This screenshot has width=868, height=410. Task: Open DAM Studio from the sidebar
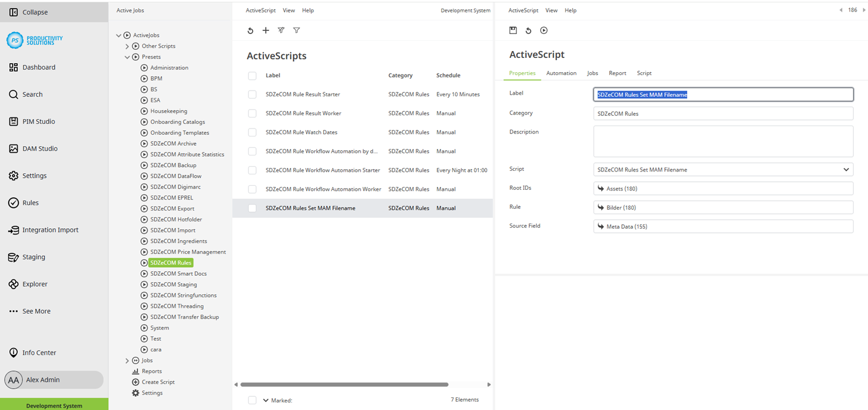coord(40,149)
